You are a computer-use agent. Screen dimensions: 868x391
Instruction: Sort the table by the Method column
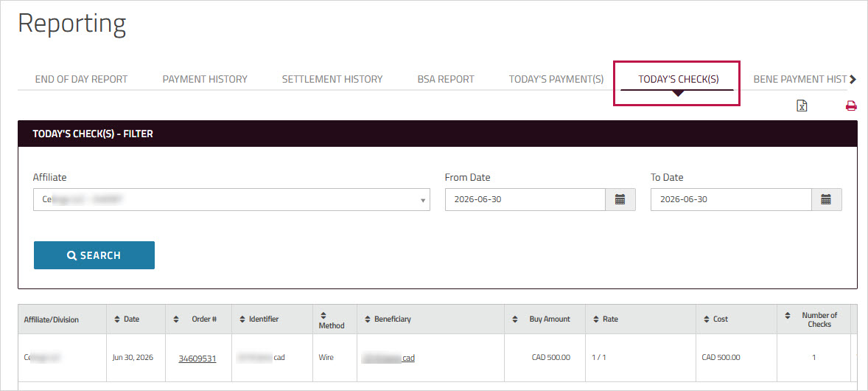tap(323, 315)
